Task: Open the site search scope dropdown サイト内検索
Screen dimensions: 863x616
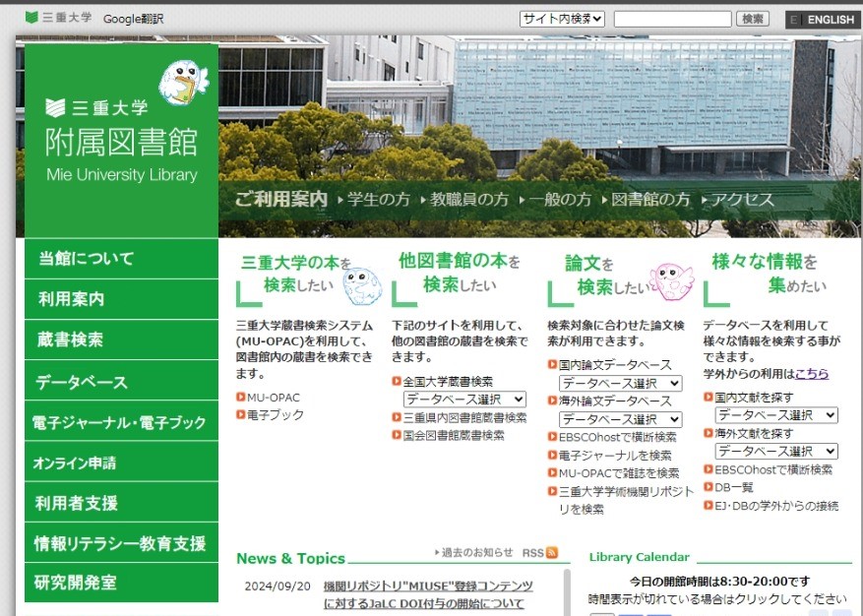Action: click(562, 19)
